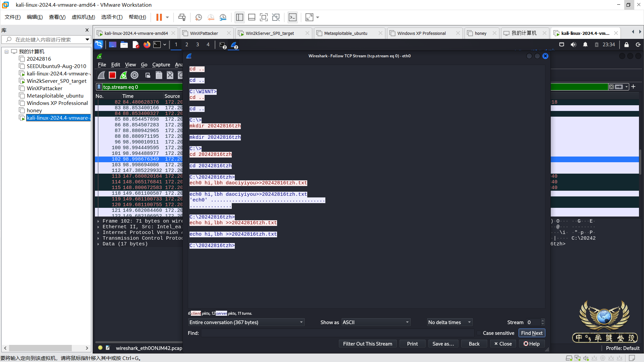This screenshot has width=644, height=362.
Task: Open Kali terminal emulator icon
Action: 157,45
